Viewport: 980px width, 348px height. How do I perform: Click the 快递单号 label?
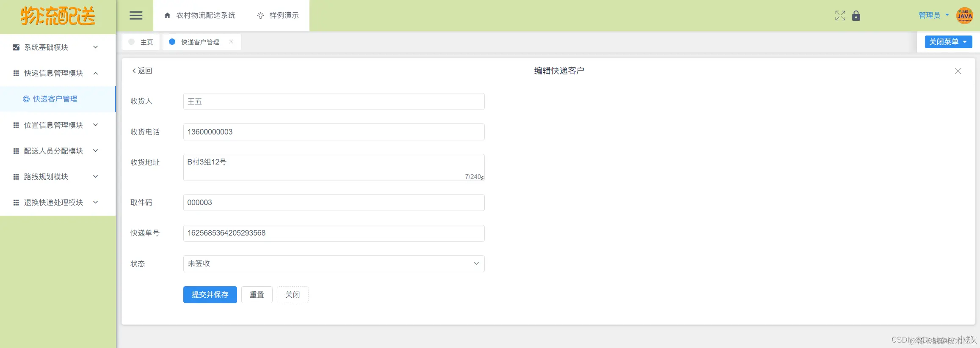[x=145, y=233]
